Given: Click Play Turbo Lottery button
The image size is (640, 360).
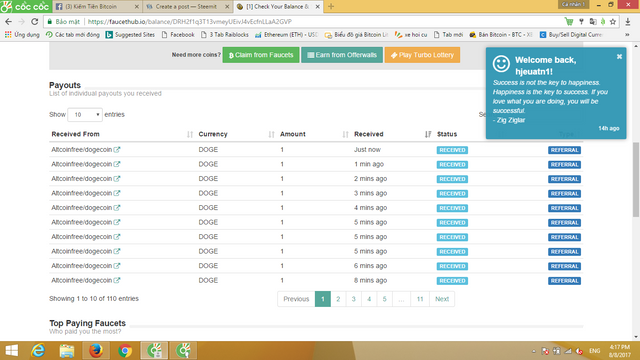Looking at the screenshot, I should (x=422, y=55).
